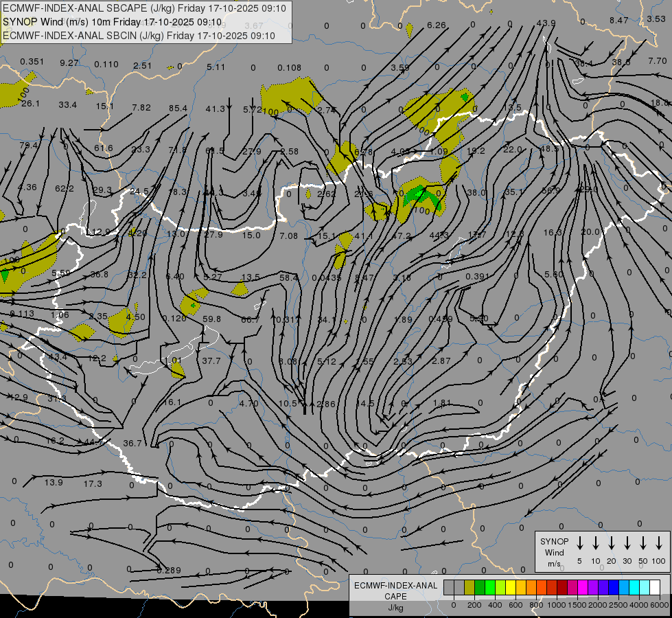
Task: Click the '2.87' value on map
Action: tap(441, 360)
